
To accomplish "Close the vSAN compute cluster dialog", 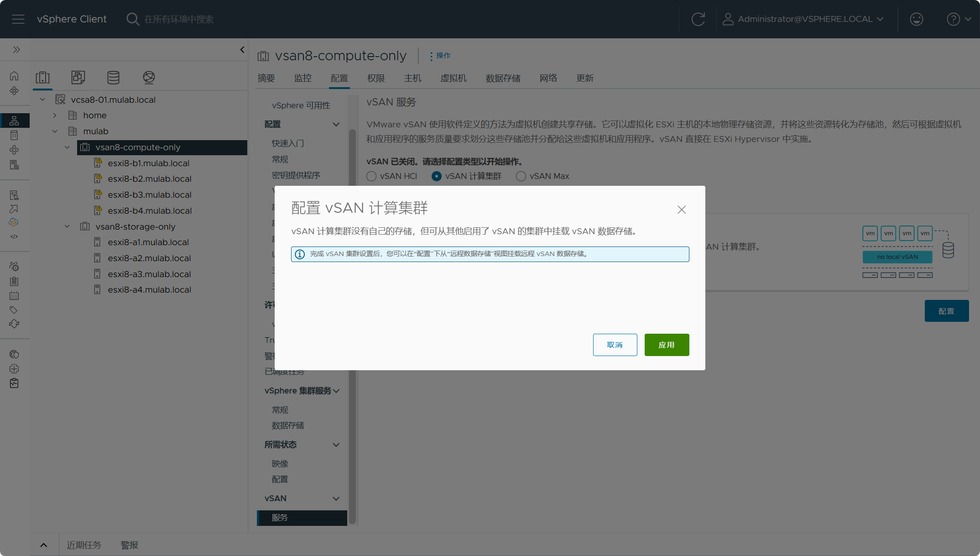I will (682, 210).
